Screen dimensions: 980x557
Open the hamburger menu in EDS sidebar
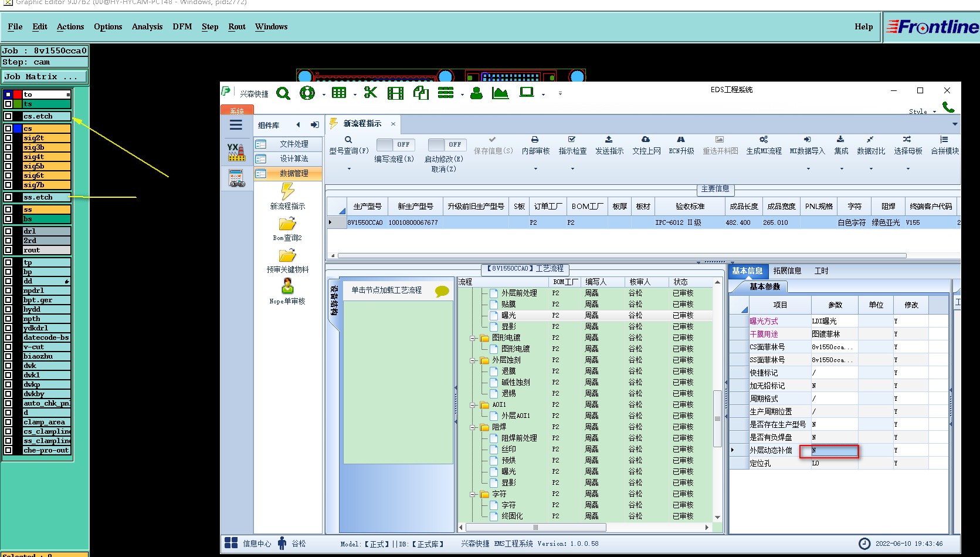236,125
